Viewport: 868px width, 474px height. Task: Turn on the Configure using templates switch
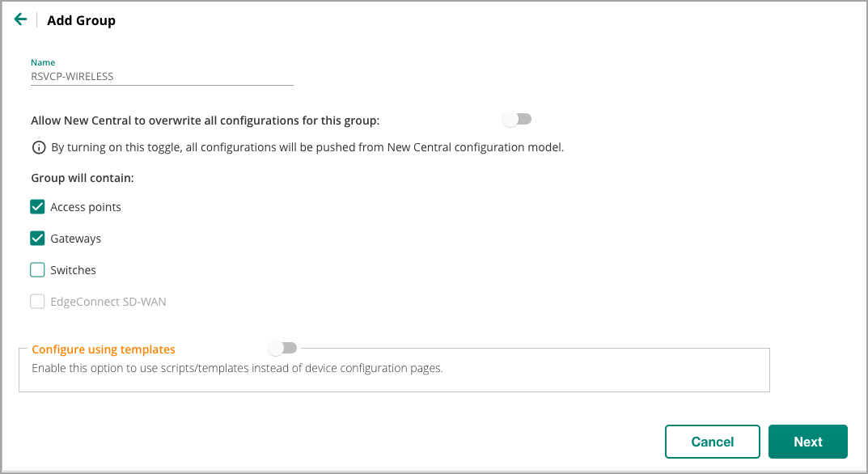[282, 348]
